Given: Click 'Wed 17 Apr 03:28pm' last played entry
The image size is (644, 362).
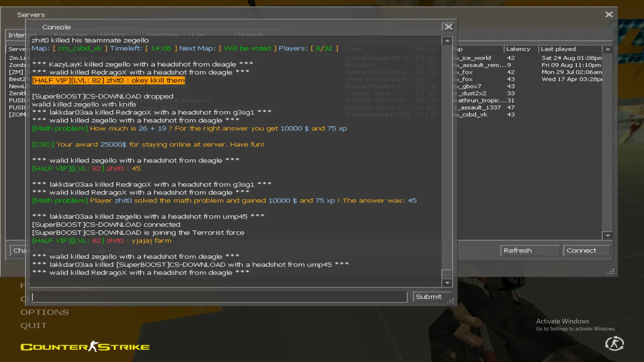Looking at the screenshot, I should click(573, 79).
